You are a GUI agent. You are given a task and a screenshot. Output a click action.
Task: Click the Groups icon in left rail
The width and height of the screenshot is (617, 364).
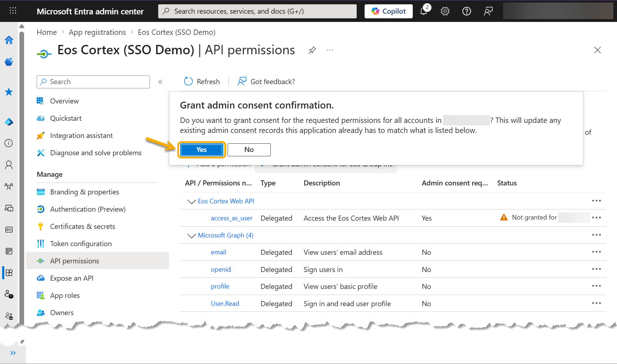(x=9, y=186)
